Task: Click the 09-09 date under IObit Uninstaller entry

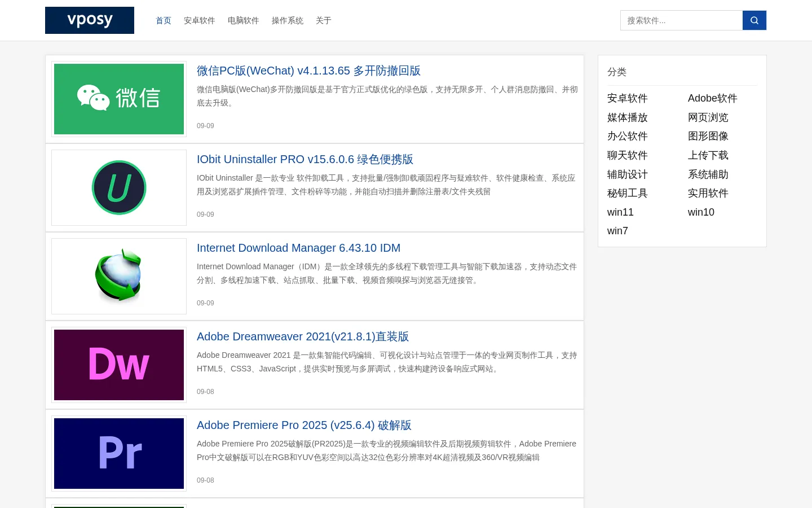Action: (x=205, y=214)
